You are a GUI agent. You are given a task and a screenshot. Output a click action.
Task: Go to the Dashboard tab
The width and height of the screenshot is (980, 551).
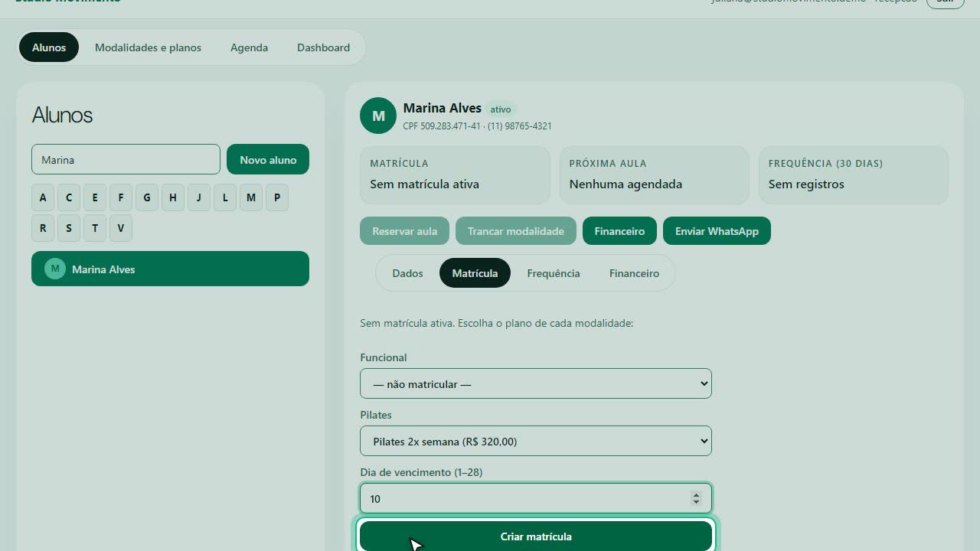[323, 47]
